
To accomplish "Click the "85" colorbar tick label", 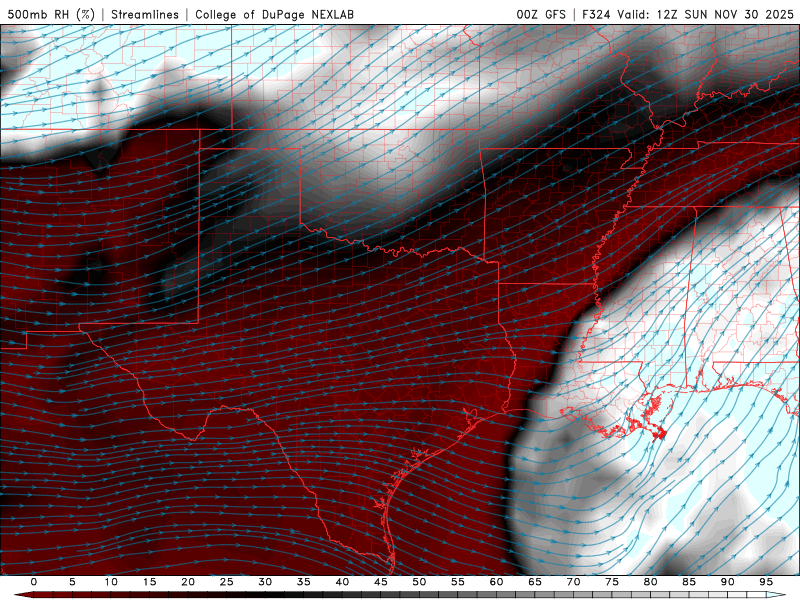I will (689, 582).
